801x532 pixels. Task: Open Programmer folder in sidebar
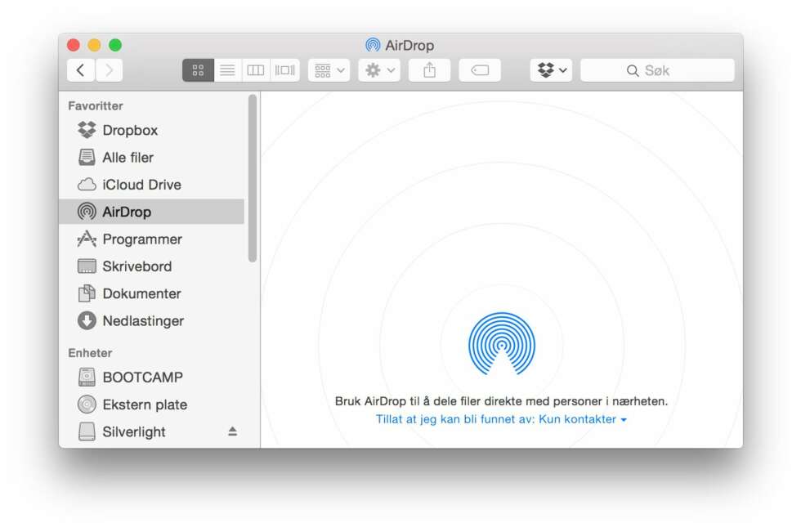point(152,239)
